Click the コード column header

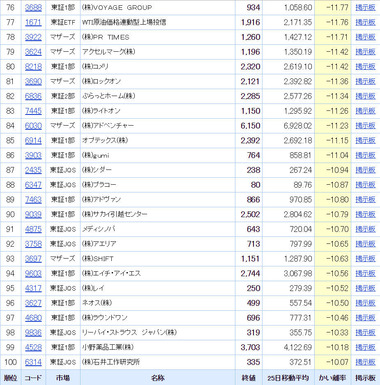click(33, 378)
